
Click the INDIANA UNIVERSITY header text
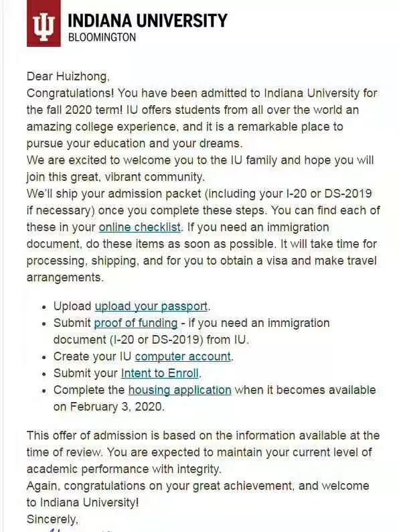tap(147, 20)
